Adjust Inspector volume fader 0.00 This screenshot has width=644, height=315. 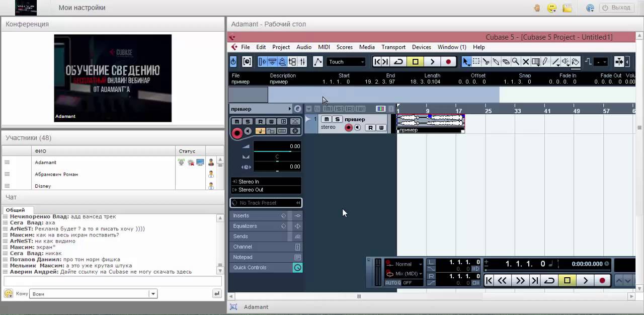(277, 146)
